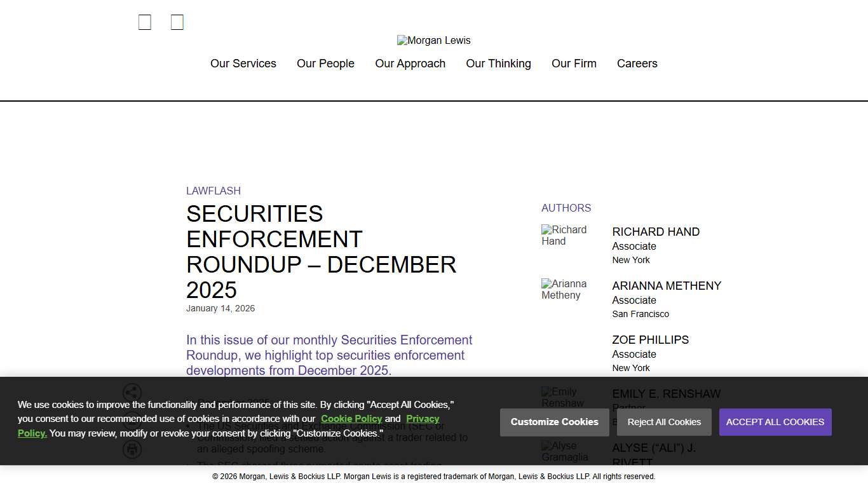Open the search icon at top left
Screen dimensions: 868x488
click(x=144, y=22)
